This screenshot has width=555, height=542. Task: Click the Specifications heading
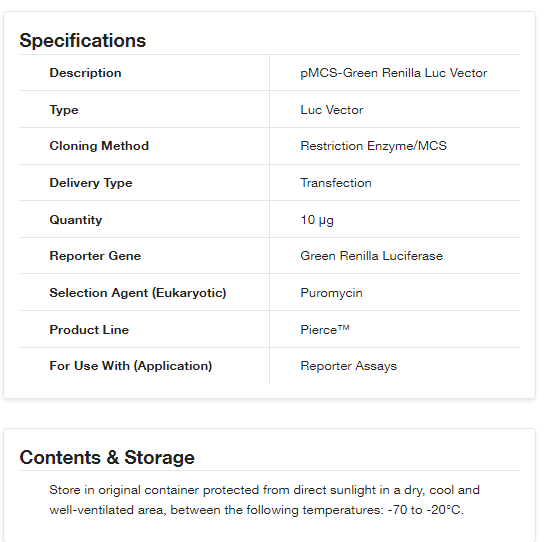[x=82, y=40]
